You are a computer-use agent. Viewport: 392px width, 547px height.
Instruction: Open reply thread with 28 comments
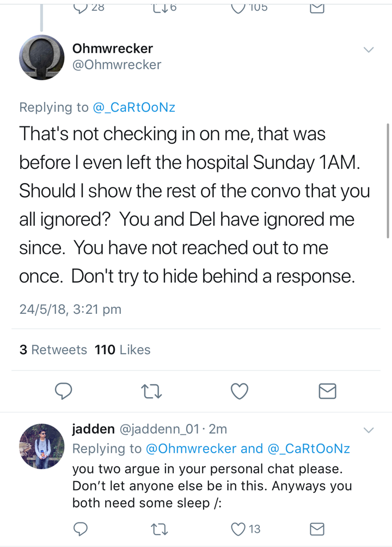[89, 7]
